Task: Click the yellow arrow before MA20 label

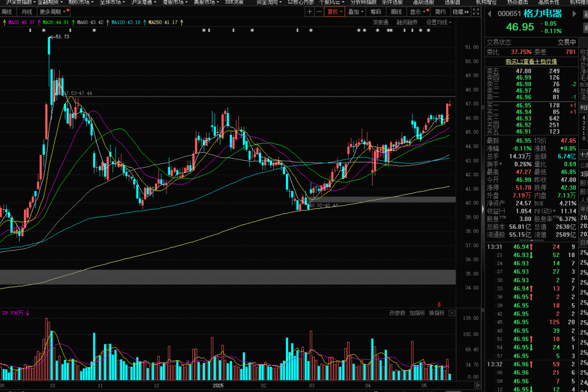Action: click(5, 22)
